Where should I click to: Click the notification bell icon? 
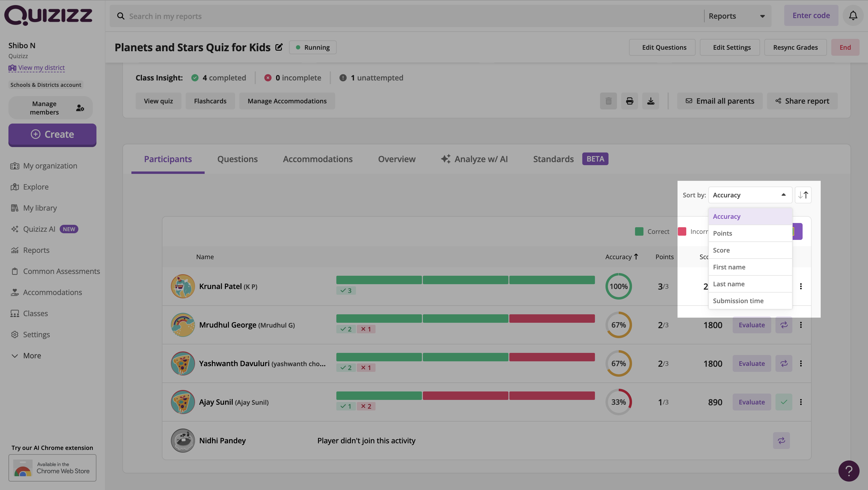853,15
